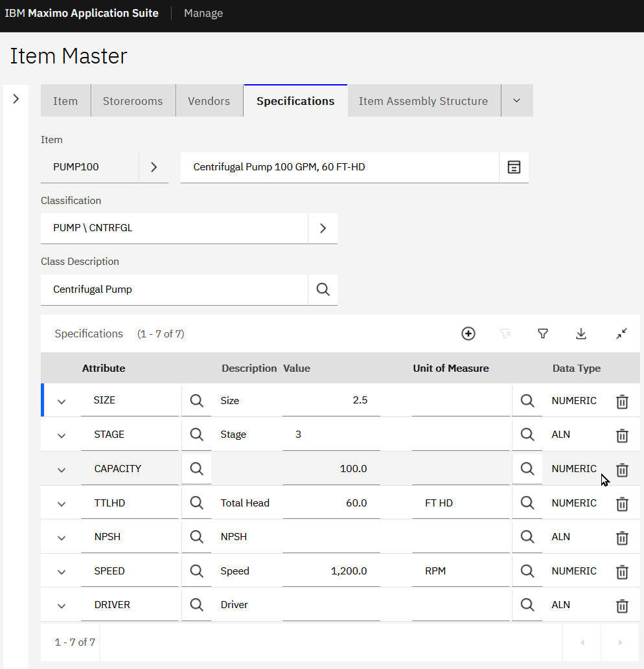The image size is (644, 669).
Task: Open long description for item
Action: (x=514, y=167)
